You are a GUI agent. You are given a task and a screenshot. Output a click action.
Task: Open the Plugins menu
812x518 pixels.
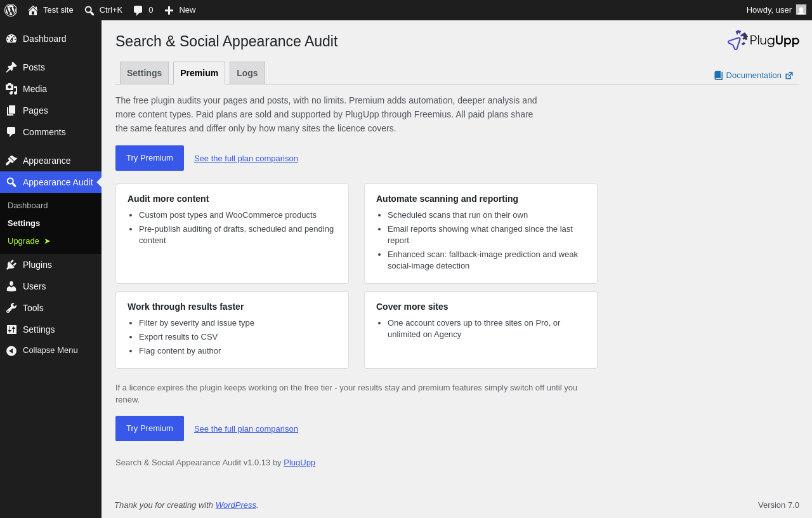pyautogui.click(x=51, y=265)
